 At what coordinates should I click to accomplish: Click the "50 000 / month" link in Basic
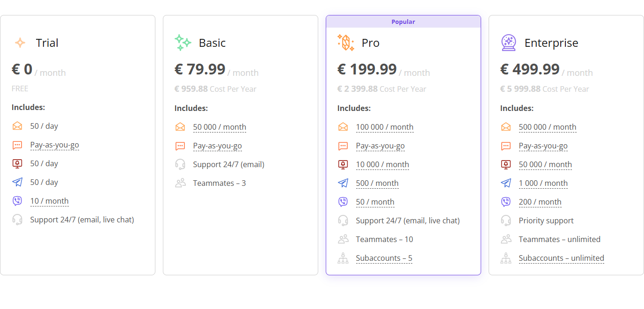(220, 127)
